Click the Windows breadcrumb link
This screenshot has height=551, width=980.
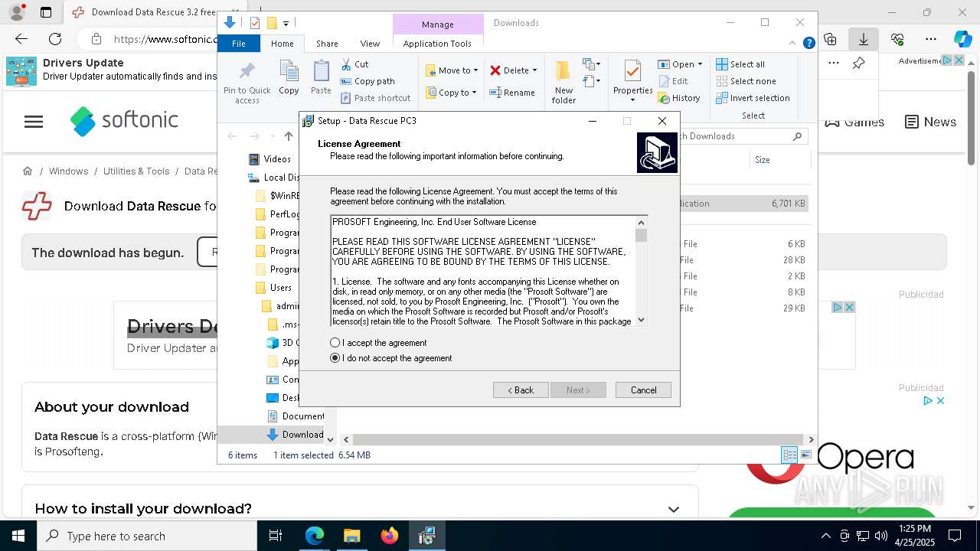pos(69,171)
